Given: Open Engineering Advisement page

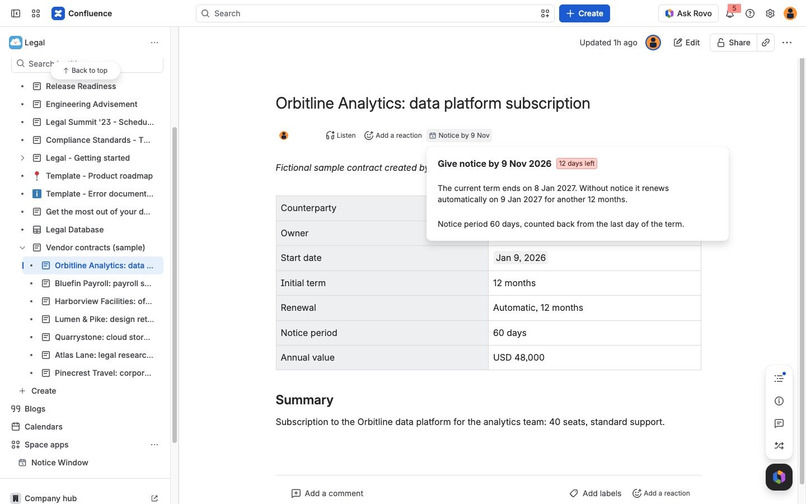Looking at the screenshot, I should [x=91, y=104].
